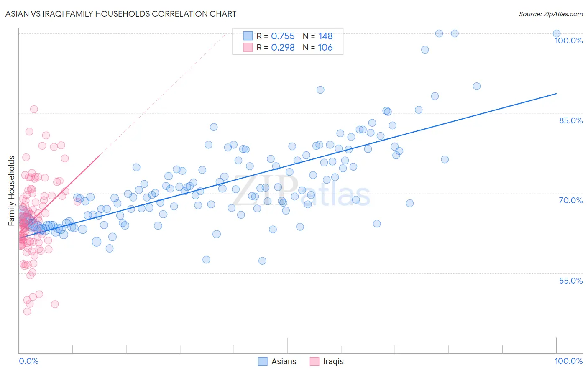Select the R = 0.298 correlation value
The height and width of the screenshot is (373, 588).
[276, 47]
